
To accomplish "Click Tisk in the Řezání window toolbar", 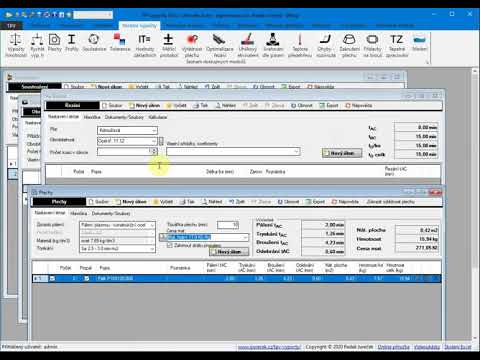I will click(x=201, y=105).
